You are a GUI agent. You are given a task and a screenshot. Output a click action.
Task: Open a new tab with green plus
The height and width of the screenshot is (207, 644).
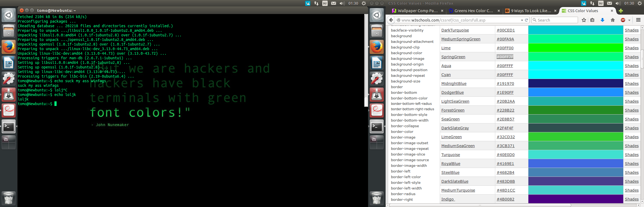coord(621,11)
